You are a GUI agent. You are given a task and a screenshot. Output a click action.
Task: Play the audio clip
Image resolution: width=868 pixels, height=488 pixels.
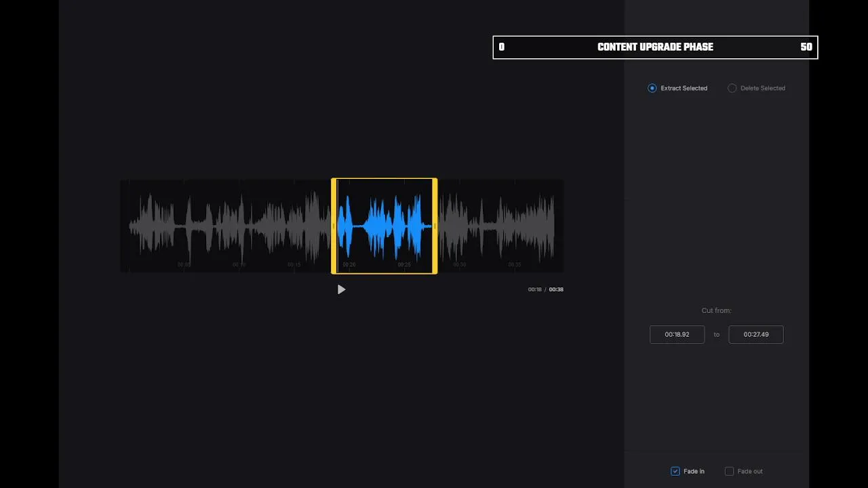click(341, 289)
